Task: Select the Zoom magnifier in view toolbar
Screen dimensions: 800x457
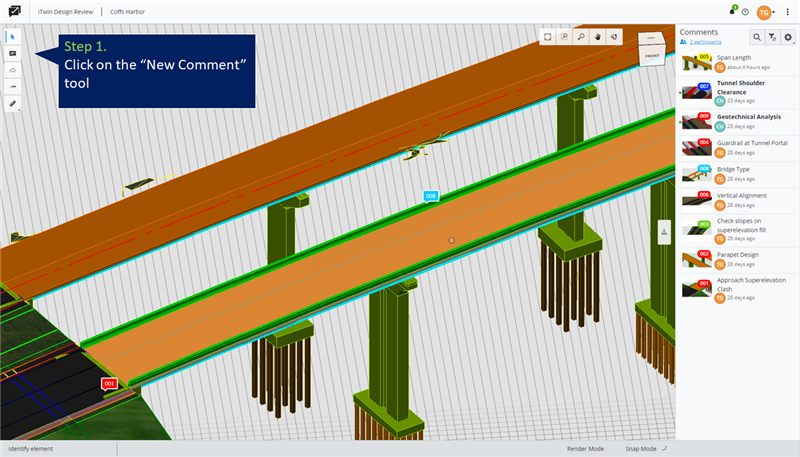Action: pos(581,37)
